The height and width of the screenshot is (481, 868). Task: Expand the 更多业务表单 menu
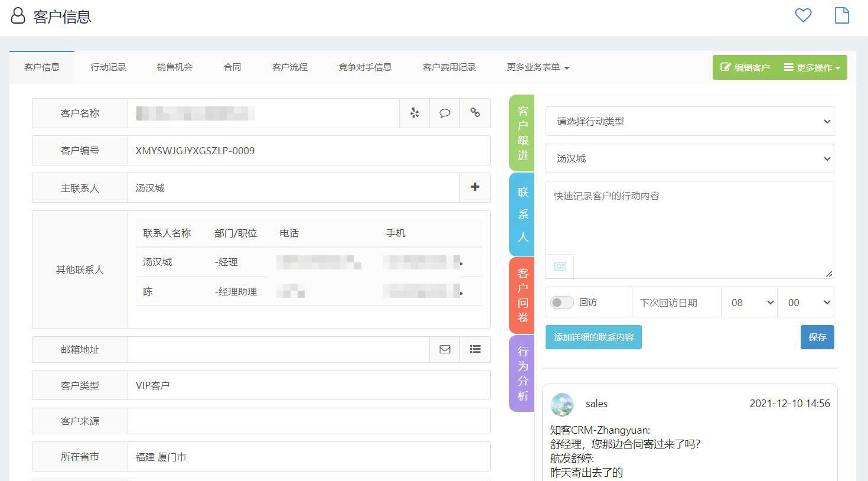pyautogui.click(x=537, y=67)
